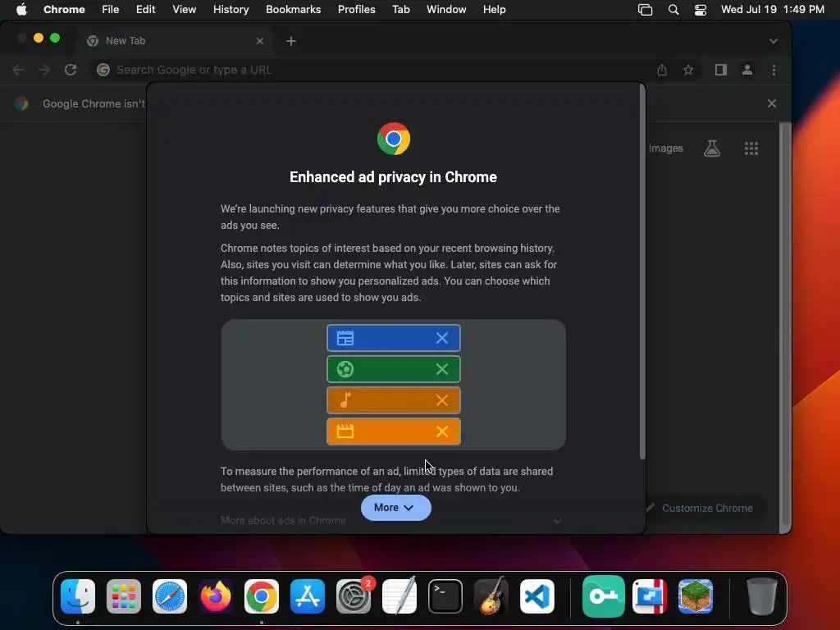The image size is (840, 630).
Task: Click the green sports topic chip
Action: click(393, 369)
